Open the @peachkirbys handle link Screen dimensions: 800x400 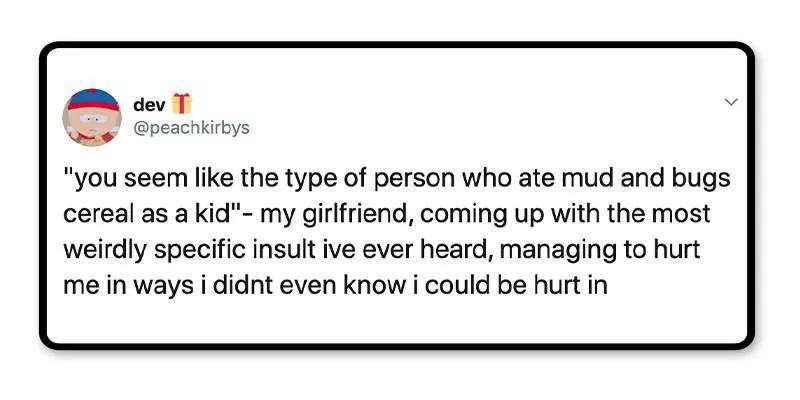pos(191,127)
